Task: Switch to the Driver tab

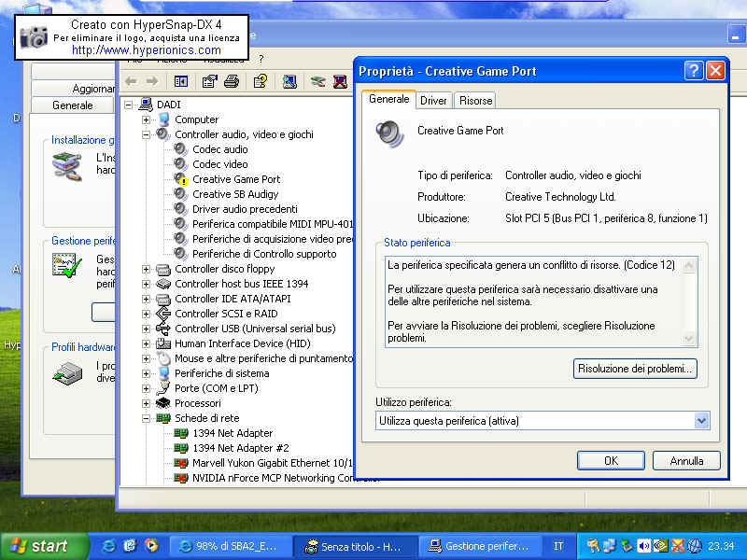Action: click(x=433, y=101)
